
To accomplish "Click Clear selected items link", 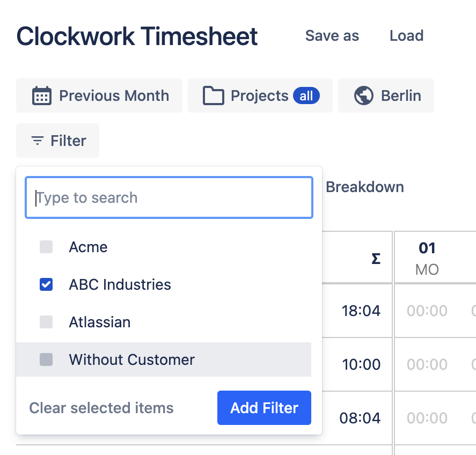I will point(101,408).
